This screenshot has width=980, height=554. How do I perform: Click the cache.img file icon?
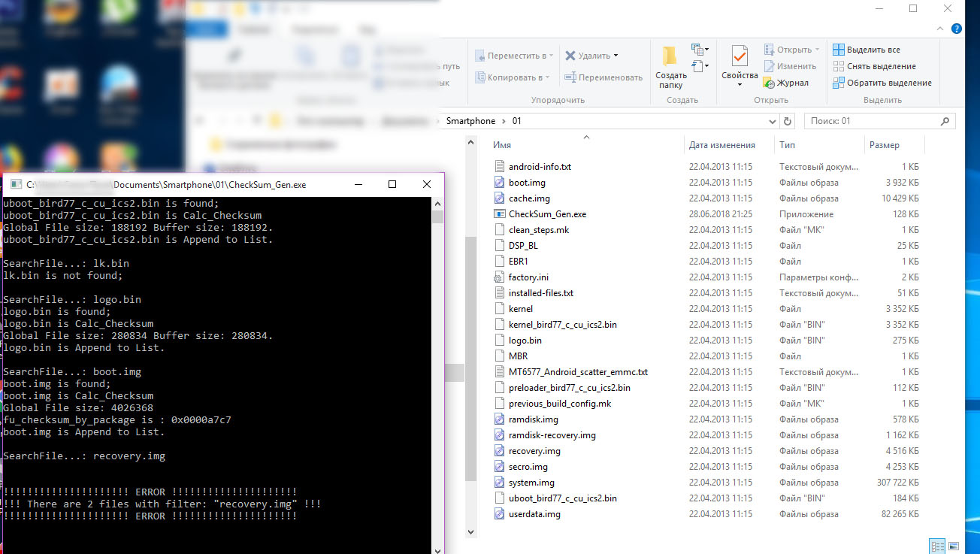pos(501,198)
